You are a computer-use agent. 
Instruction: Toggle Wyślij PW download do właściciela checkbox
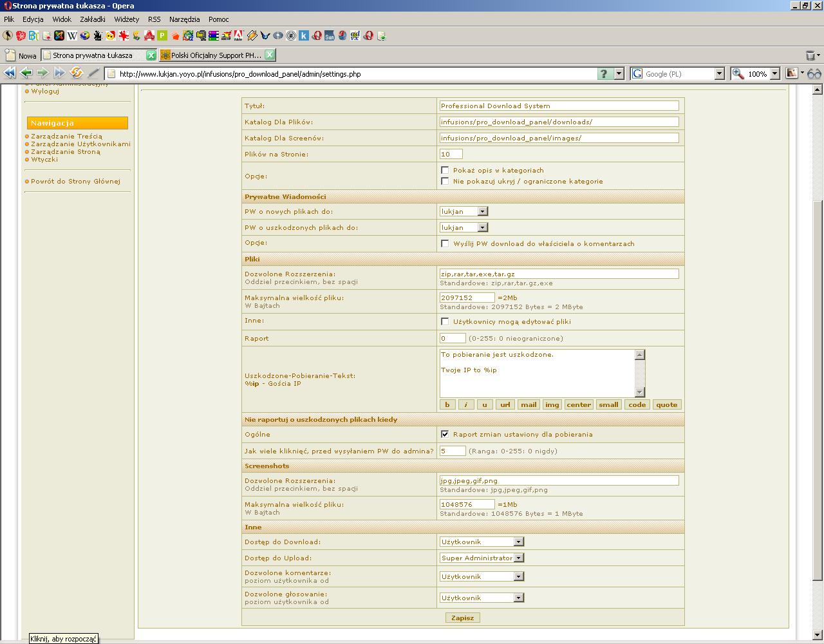445,243
